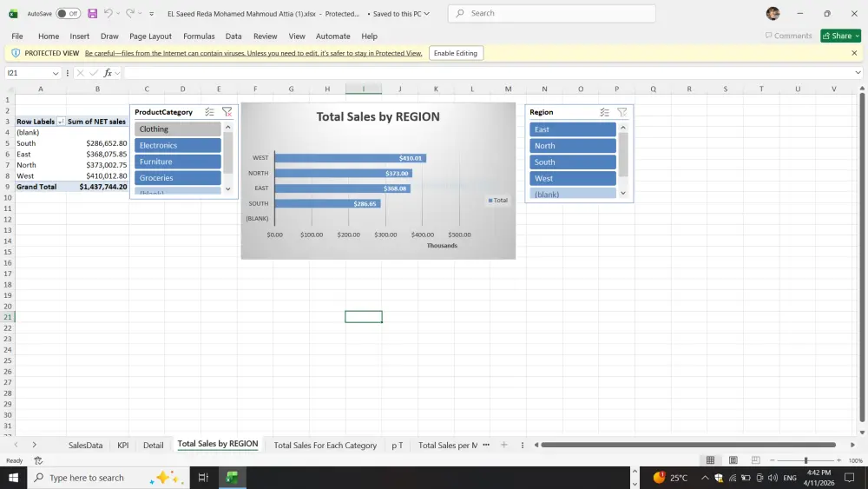Dismiss the Protected View message bar
The image size is (868, 489).
(854, 53)
